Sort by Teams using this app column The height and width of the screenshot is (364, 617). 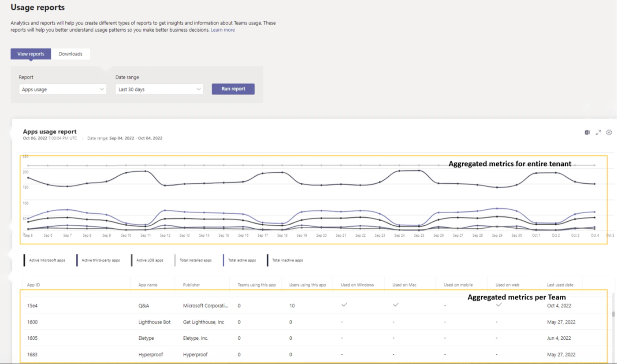tap(256, 285)
